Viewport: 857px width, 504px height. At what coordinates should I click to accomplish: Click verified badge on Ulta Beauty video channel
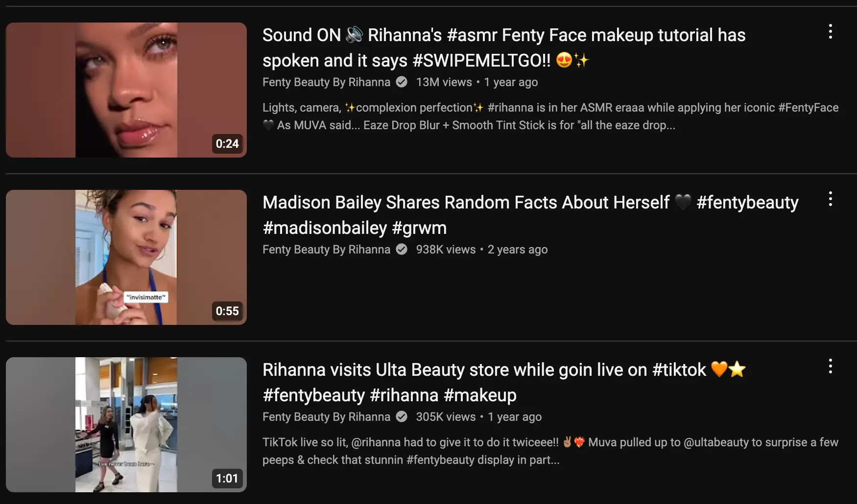(402, 417)
